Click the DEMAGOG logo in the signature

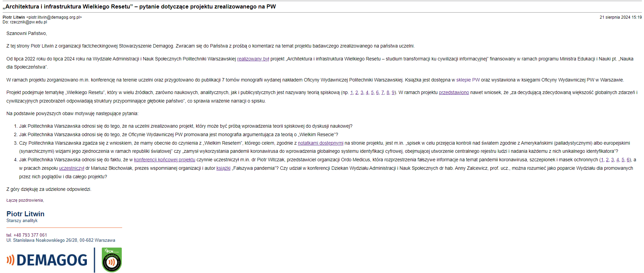pyautogui.click(x=47, y=260)
